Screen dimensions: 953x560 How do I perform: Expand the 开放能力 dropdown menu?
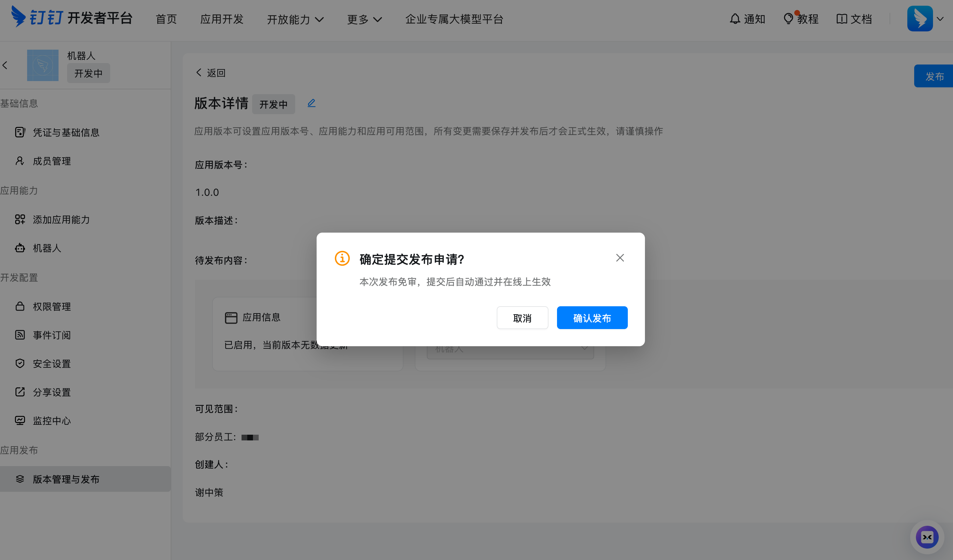(295, 19)
